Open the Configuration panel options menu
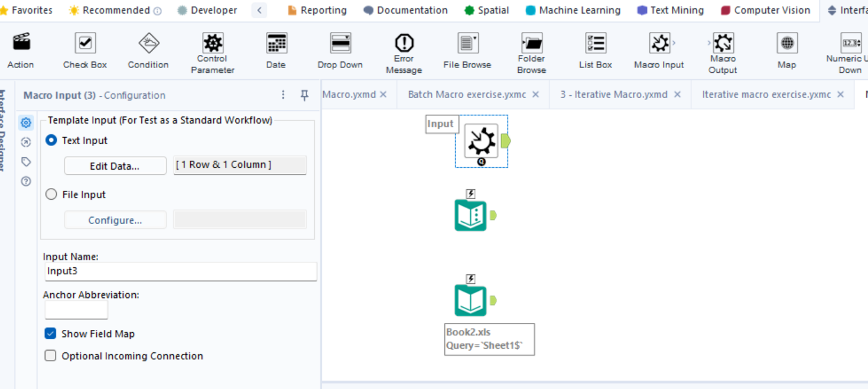Viewport: 868px width, 389px height. click(283, 95)
